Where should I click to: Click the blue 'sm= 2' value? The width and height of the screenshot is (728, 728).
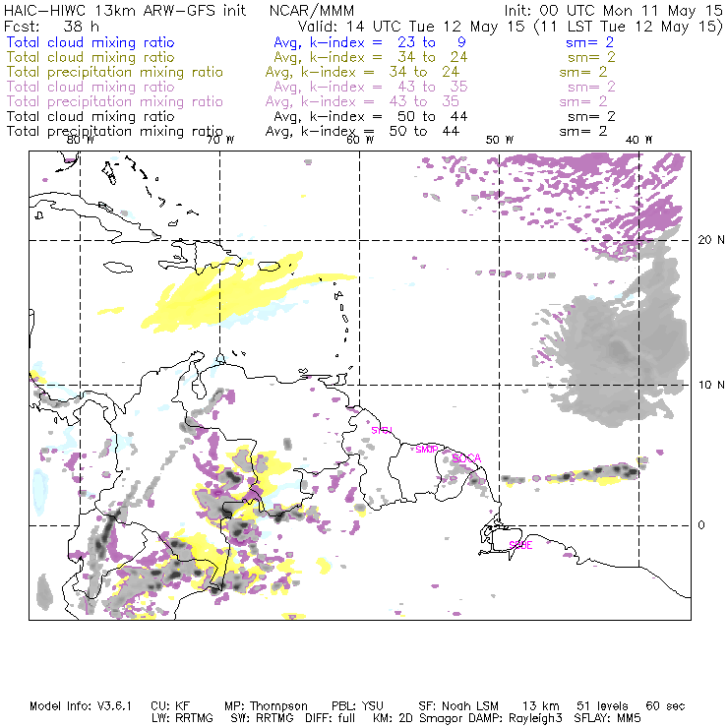tap(589, 42)
